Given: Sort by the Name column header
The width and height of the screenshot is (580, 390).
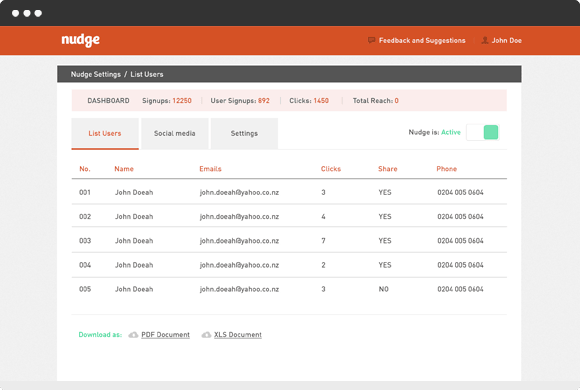Looking at the screenshot, I should (x=124, y=169).
